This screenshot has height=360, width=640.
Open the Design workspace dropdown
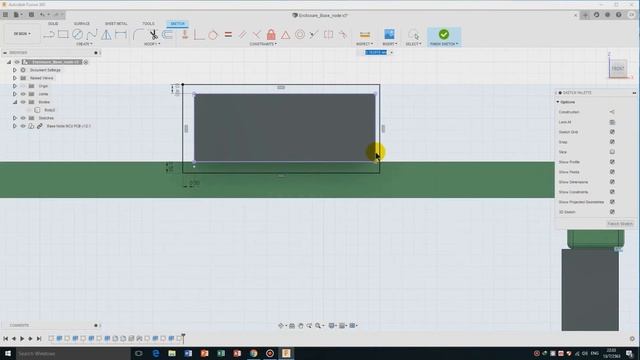coord(22,34)
